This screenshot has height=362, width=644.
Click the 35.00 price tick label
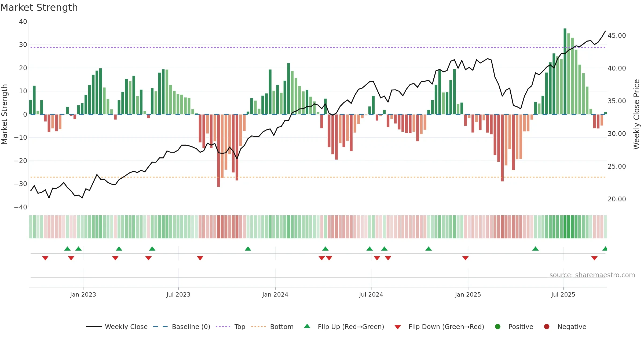(617, 101)
